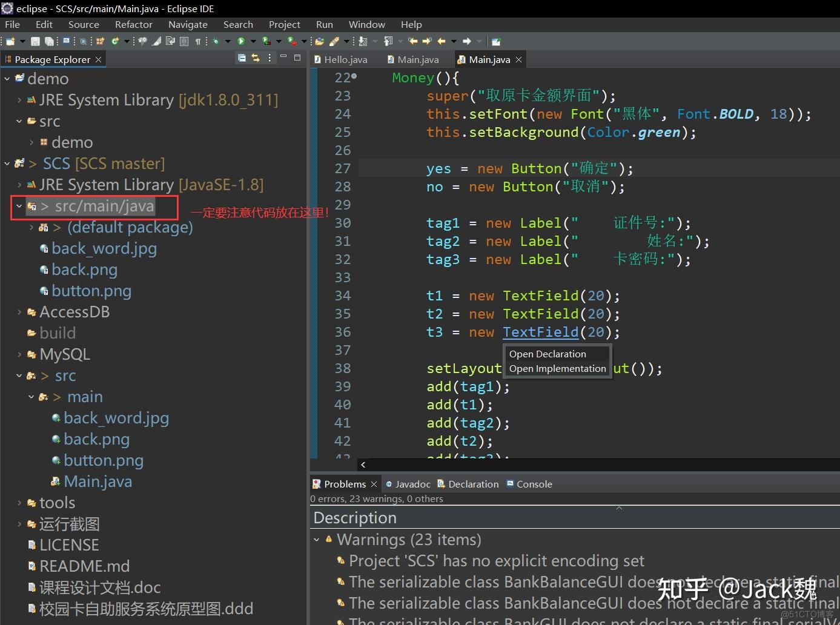Click the Save All toolbar icon
Viewport: 840px width, 625px height.
click(x=49, y=41)
